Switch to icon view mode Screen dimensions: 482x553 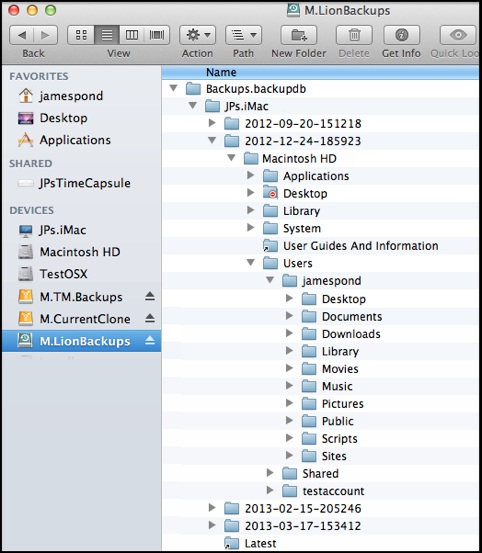coord(81,35)
